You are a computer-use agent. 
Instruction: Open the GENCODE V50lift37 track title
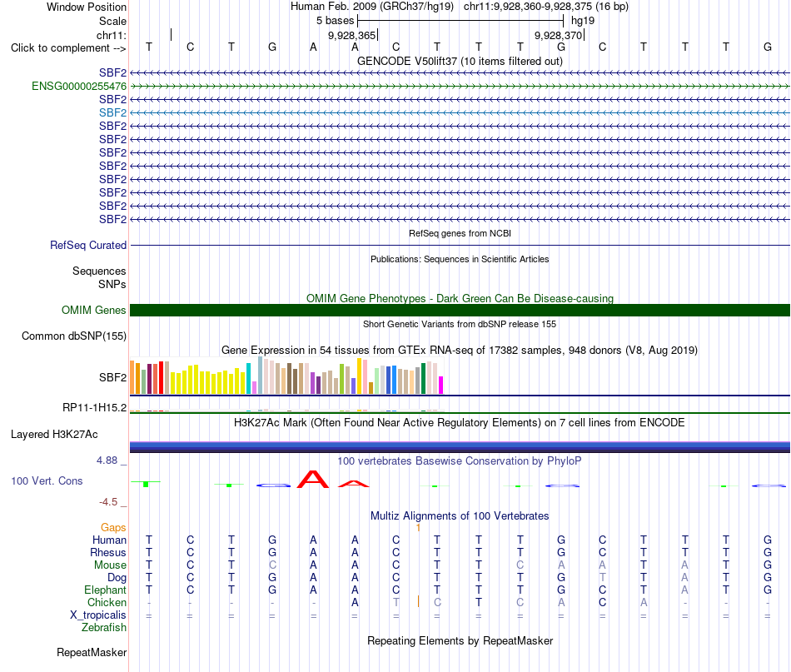460,61
